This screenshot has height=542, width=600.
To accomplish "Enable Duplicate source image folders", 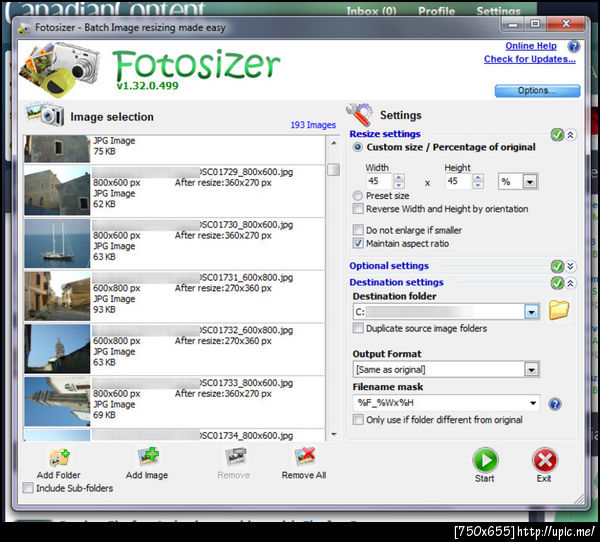I will pos(358,328).
